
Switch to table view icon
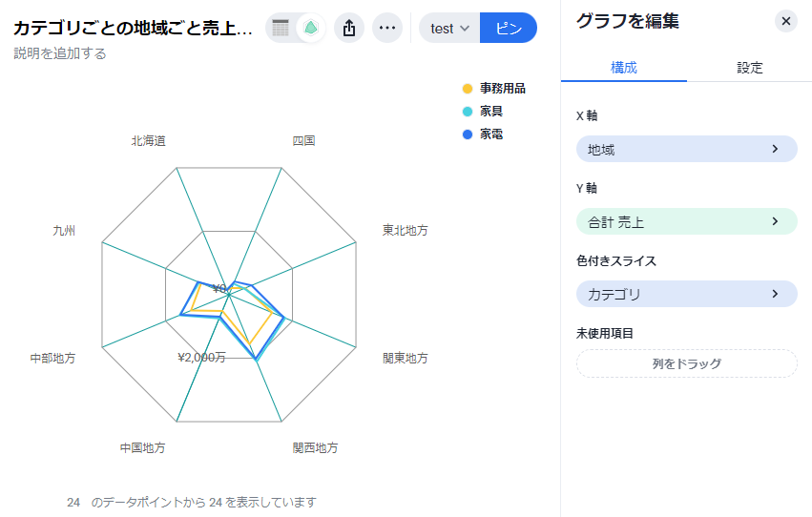(x=281, y=29)
